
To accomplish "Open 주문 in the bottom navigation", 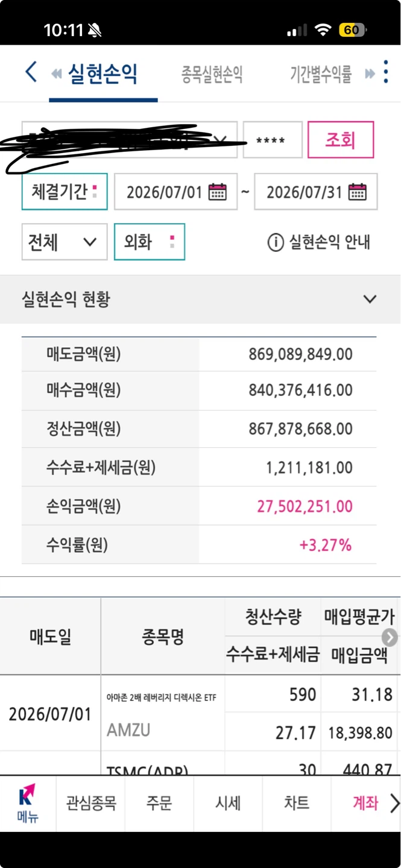I will pyautogui.click(x=159, y=803).
